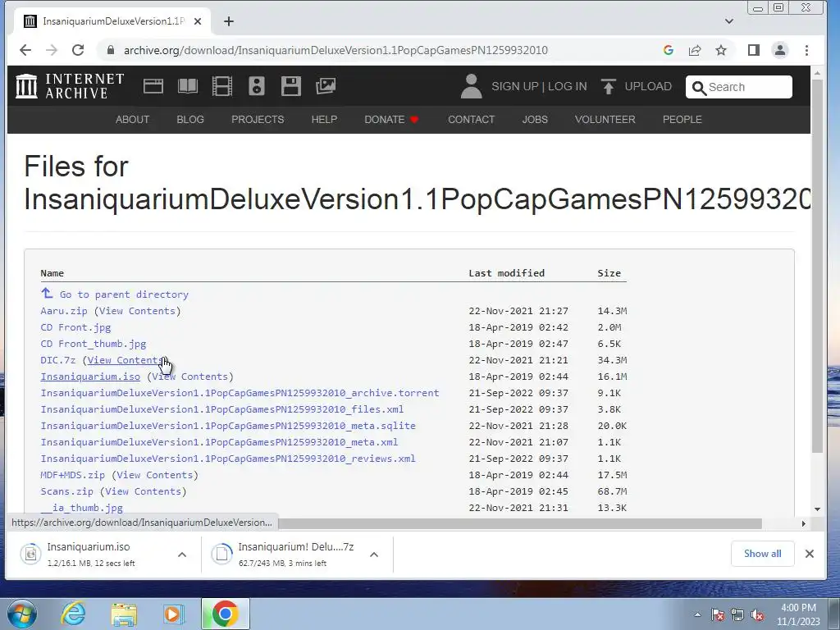Open the Web archive icon
This screenshot has height=630, width=840.
153,86
